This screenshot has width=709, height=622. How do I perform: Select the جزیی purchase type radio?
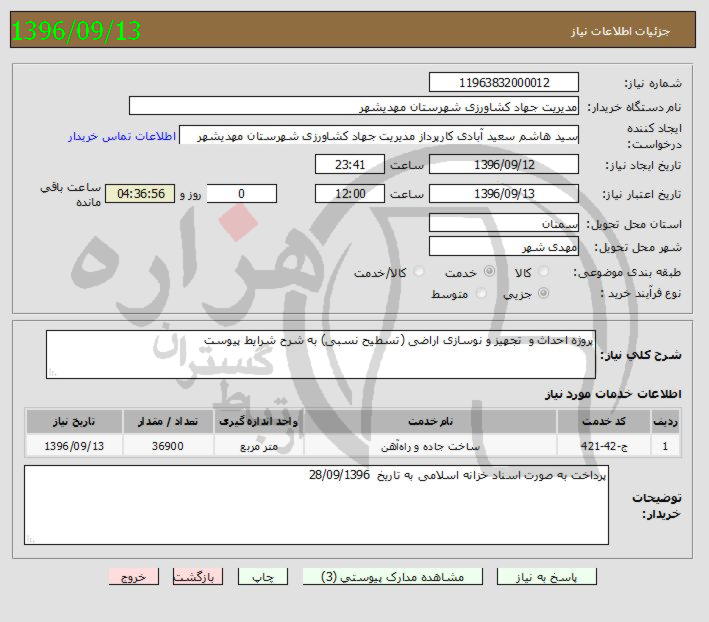pyautogui.click(x=543, y=293)
